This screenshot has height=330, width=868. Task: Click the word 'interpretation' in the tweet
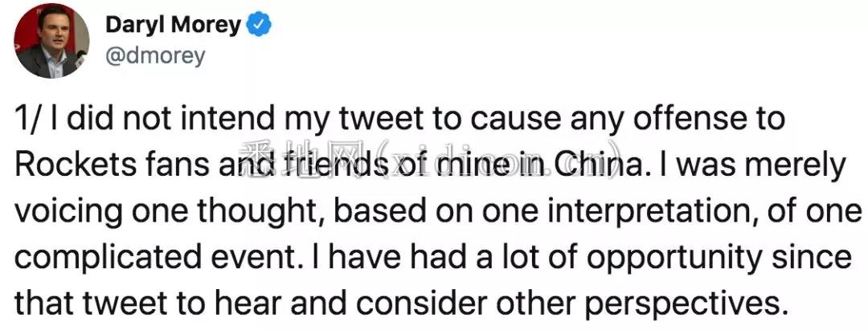(610, 212)
